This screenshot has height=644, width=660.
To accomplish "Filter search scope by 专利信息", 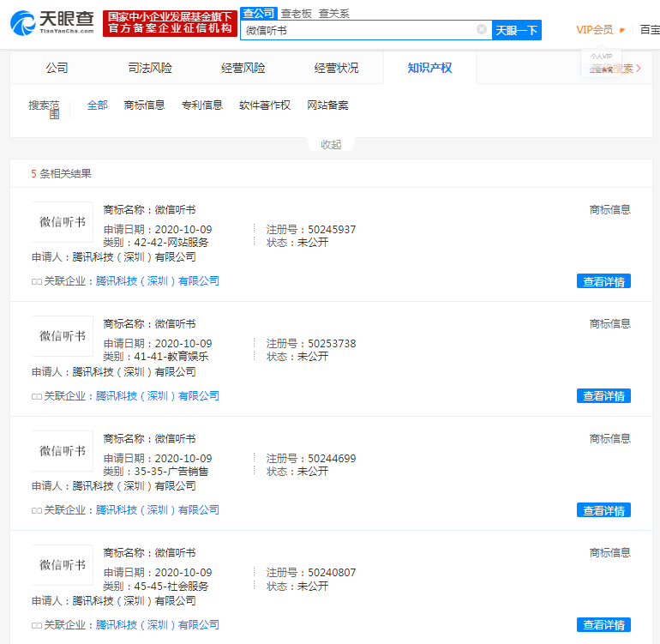I will (x=202, y=105).
